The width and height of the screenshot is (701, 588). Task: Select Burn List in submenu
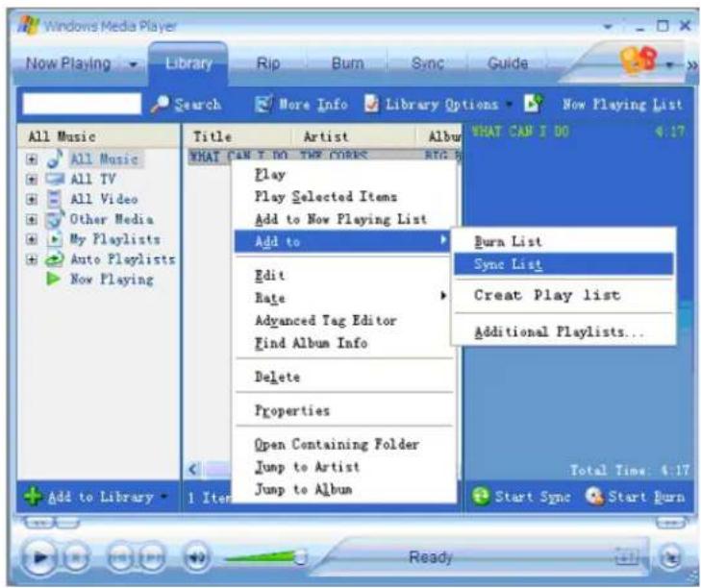click(x=563, y=241)
